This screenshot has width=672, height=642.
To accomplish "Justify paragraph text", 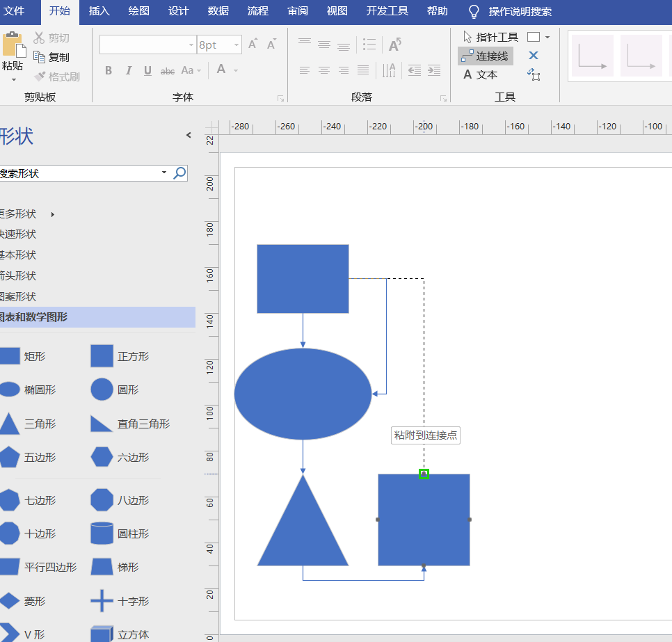I will click(363, 70).
